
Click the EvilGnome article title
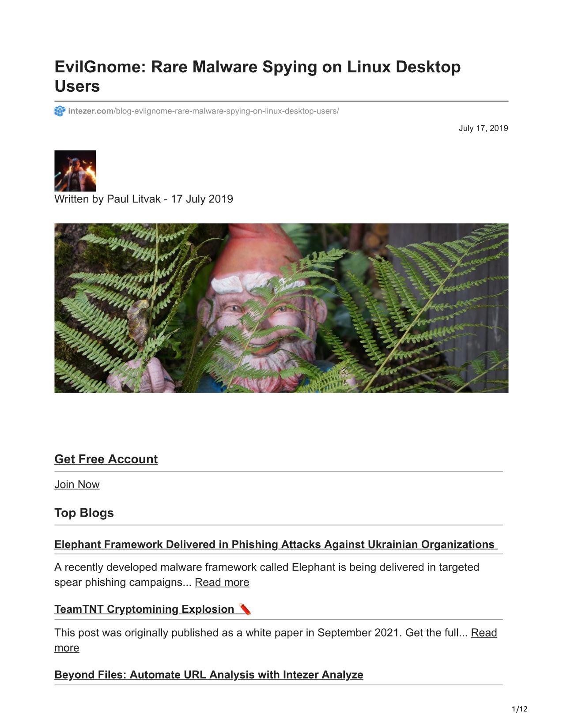pos(257,76)
